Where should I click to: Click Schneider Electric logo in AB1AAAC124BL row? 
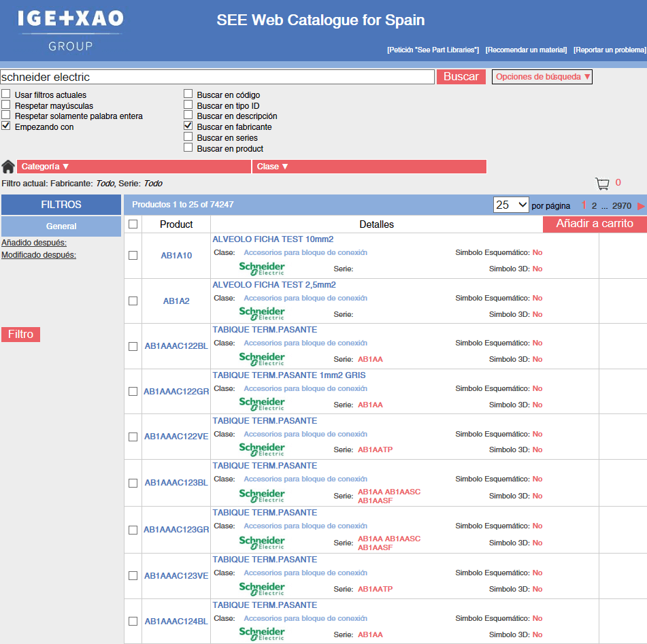[262, 634]
